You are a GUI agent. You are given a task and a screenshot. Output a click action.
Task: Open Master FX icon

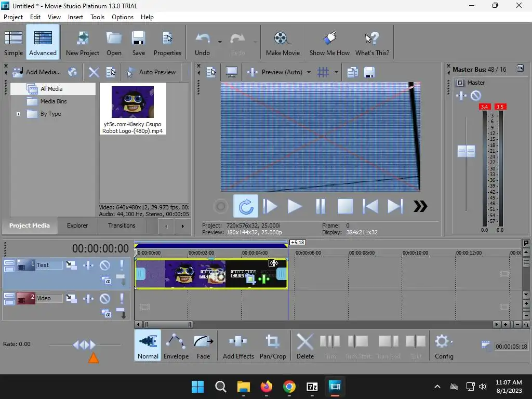461,96
